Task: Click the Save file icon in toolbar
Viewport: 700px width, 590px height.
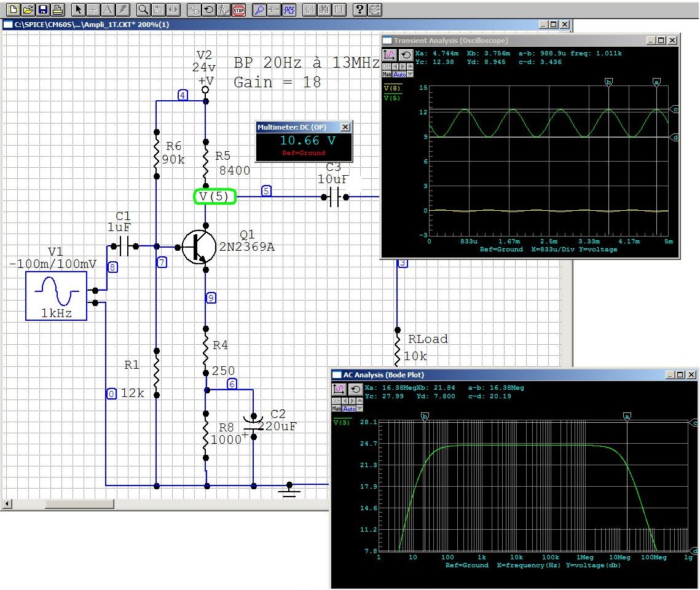Action: [43, 9]
